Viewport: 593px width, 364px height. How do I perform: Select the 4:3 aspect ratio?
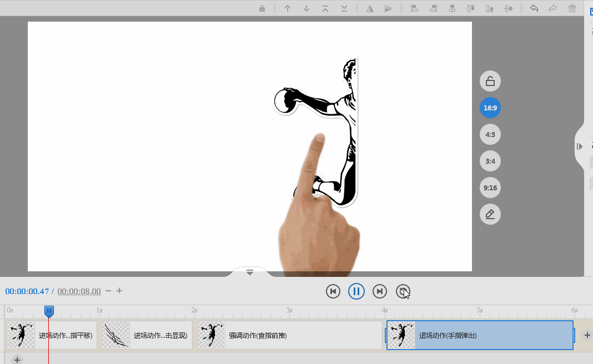click(490, 134)
